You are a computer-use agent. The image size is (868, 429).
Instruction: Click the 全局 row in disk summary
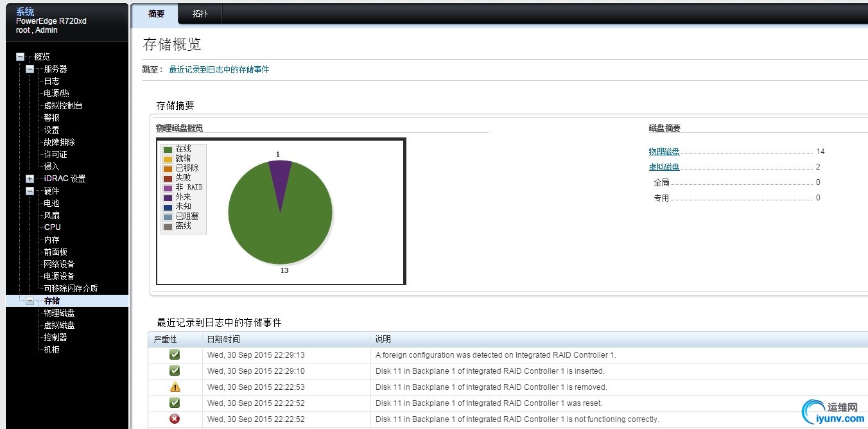coord(737,182)
